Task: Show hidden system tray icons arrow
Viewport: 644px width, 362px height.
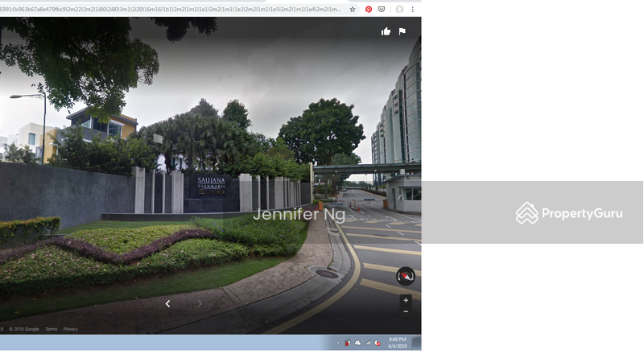Action: pyautogui.click(x=338, y=343)
